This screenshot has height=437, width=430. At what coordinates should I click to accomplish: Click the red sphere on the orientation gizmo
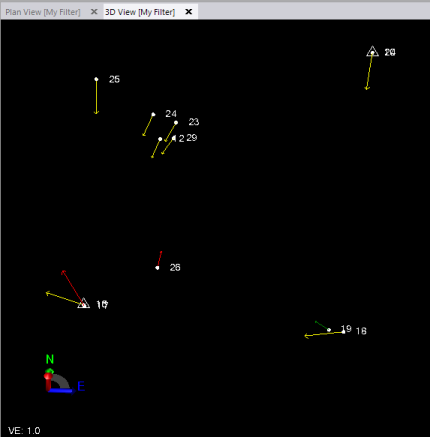click(x=48, y=376)
